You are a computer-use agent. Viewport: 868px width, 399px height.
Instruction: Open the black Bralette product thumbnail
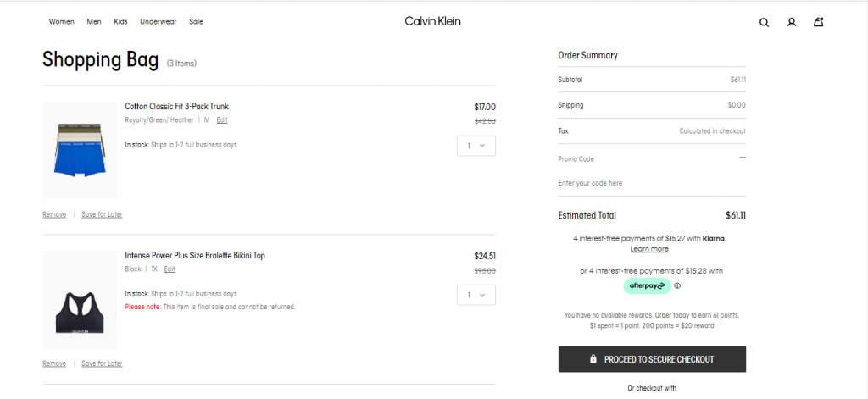click(80, 300)
